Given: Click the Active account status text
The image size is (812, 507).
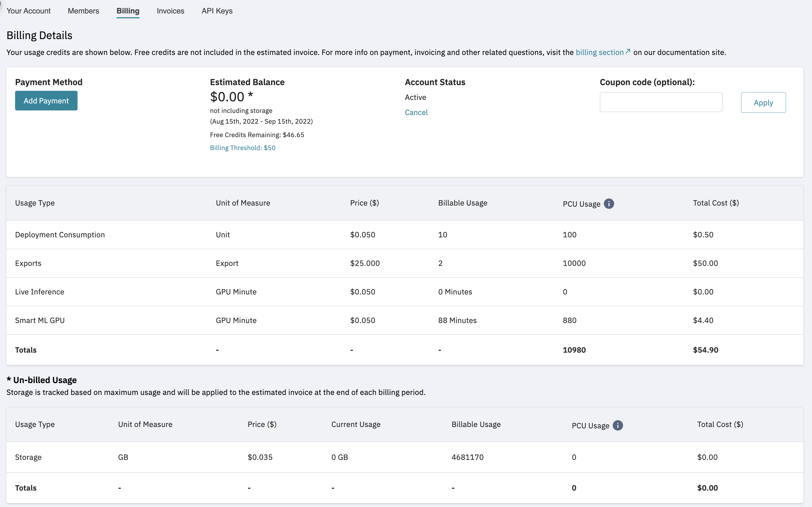Looking at the screenshot, I should click(415, 97).
